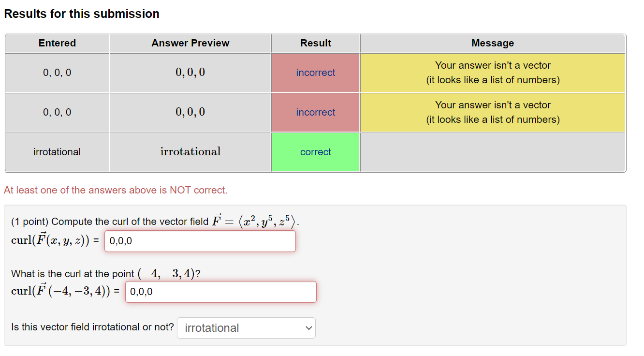Click the 0,0,0 answer preview cell
This screenshot has height=356, width=644.
[x=190, y=73]
